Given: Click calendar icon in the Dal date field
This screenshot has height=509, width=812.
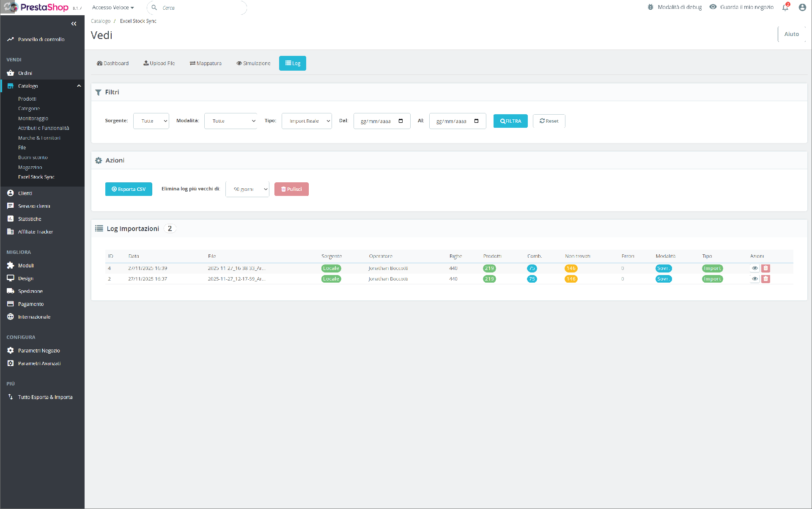Looking at the screenshot, I should 401,121.
